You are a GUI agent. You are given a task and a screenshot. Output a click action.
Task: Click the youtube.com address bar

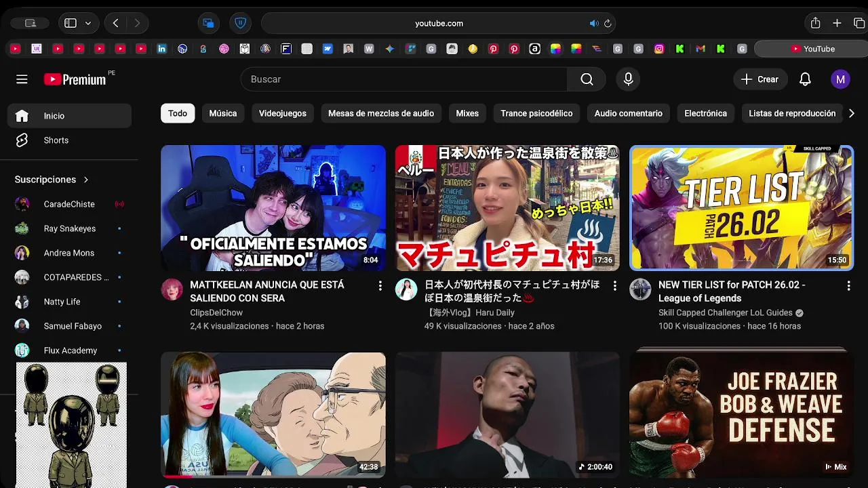[x=438, y=23]
